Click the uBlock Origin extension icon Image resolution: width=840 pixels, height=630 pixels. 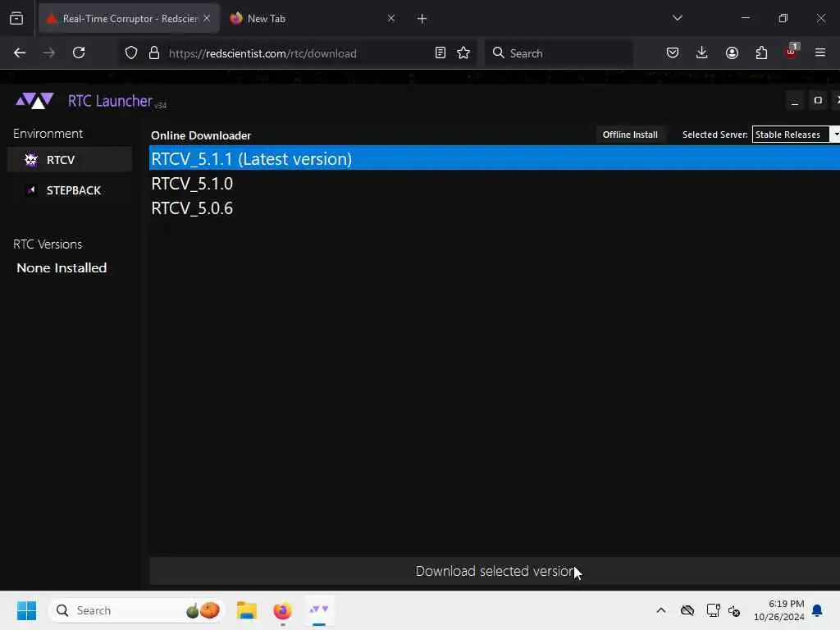pyautogui.click(x=792, y=52)
